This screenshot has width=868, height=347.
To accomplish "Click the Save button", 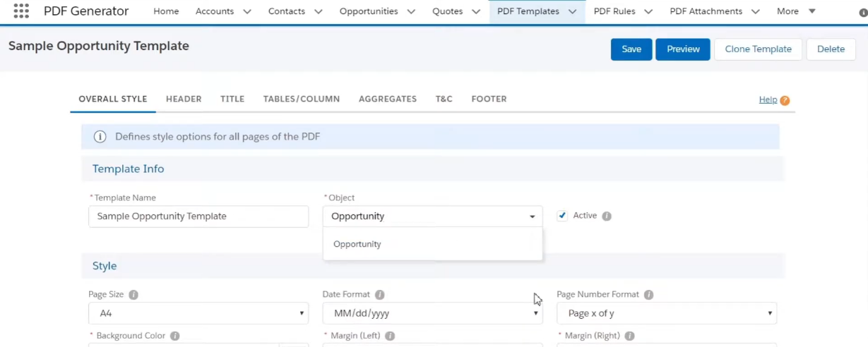I will (x=631, y=49).
